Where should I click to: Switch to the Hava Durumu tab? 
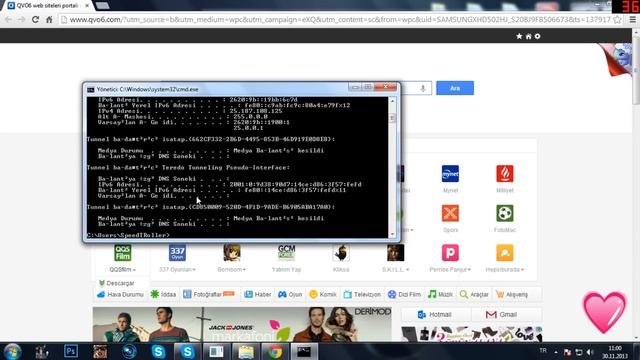[120, 295]
